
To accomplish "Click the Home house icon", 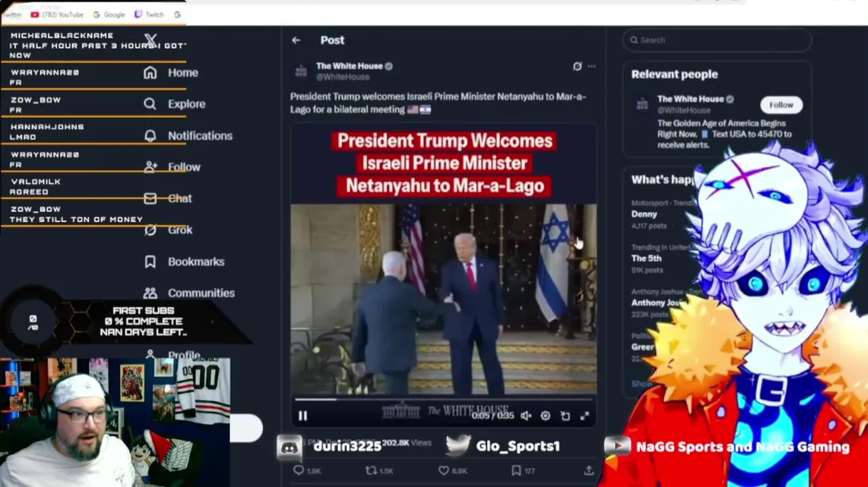I will [150, 72].
